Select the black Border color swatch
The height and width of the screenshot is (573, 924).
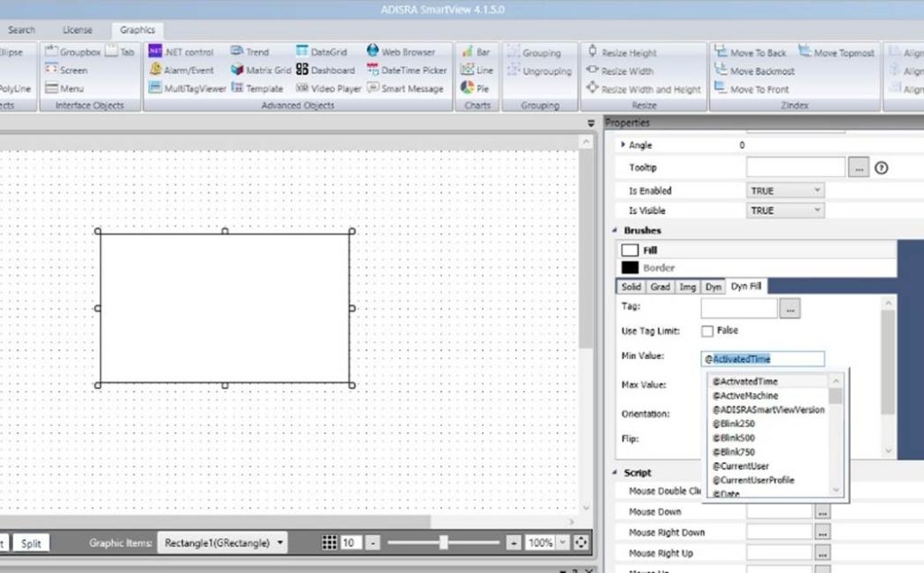(630, 268)
